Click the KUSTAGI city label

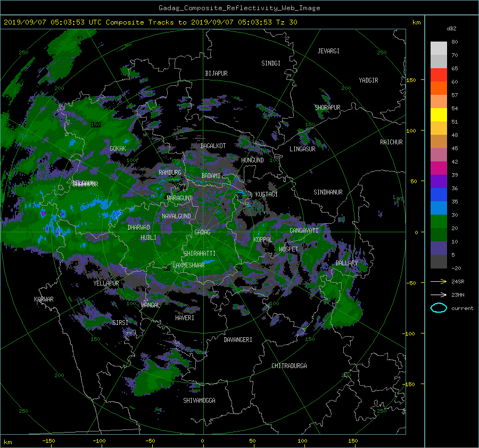coord(267,194)
